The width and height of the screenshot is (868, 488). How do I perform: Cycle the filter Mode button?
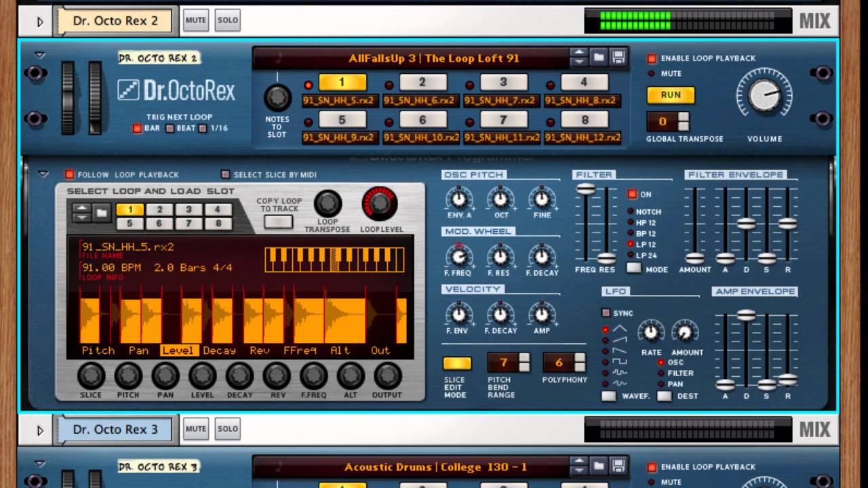click(633, 268)
